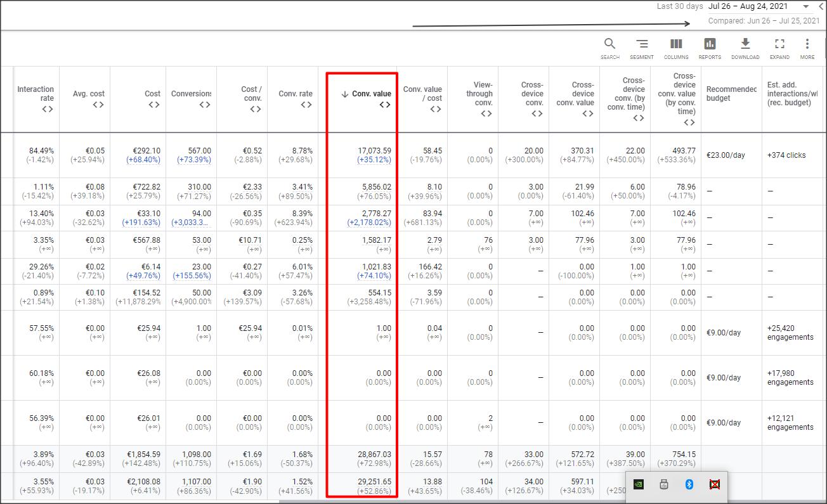This screenshot has height=504, width=827.
Task: Sort by the Conv. rate column header
Action: click(295, 94)
